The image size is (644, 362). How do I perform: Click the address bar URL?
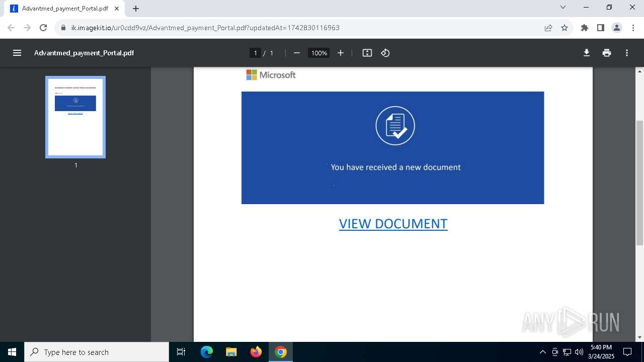(205, 28)
